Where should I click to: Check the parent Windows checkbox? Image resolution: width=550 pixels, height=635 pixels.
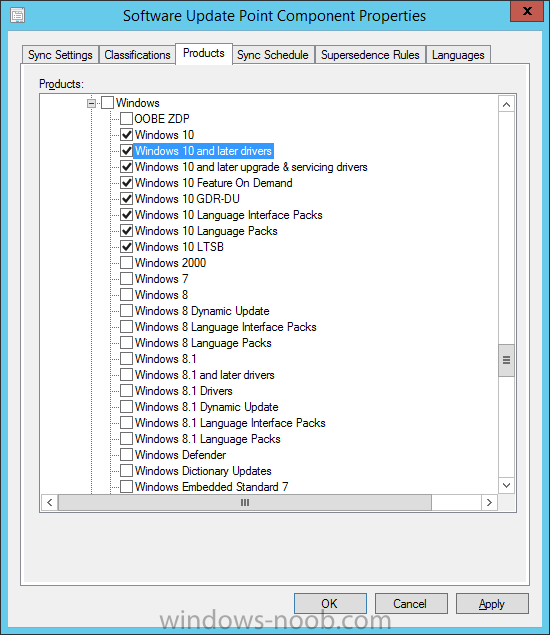(x=107, y=103)
